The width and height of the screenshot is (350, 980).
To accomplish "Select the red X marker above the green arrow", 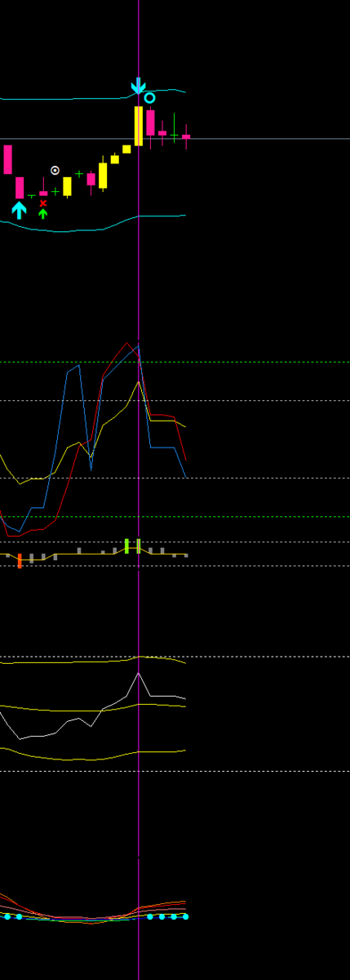I will (x=43, y=203).
